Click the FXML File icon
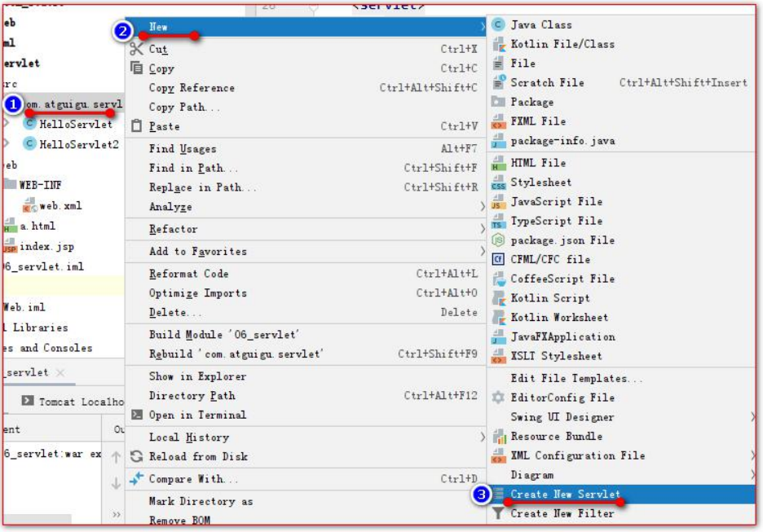The height and width of the screenshot is (532, 763). point(498,121)
